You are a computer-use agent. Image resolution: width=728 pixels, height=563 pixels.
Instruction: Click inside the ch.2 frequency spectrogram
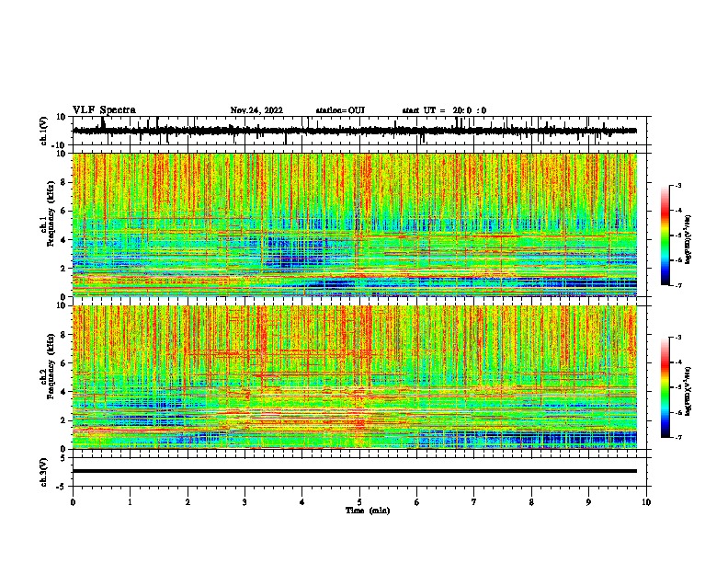(x=355, y=377)
